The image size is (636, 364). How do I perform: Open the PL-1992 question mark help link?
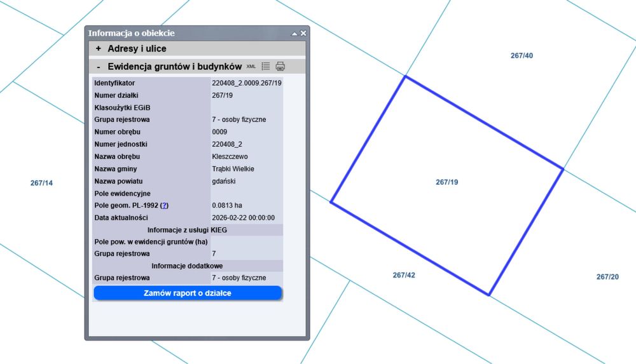[164, 206]
